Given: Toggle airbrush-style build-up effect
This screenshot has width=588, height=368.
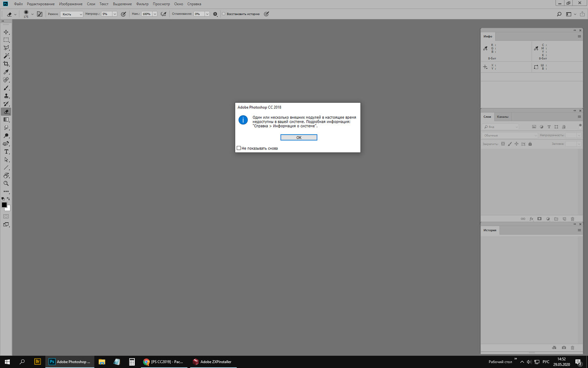Looking at the screenshot, I should [163, 14].
